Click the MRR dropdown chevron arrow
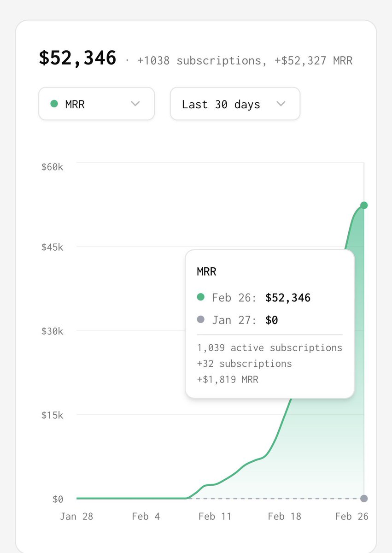 tap(135, 104)
